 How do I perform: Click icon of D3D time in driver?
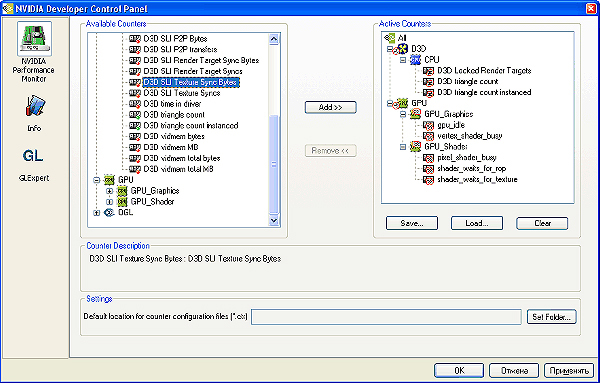135,104
